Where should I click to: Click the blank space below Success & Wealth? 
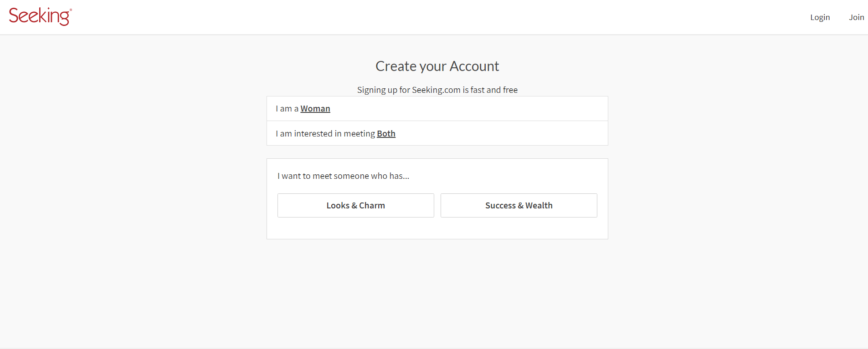pyautogui.click(x=519, y=228)
